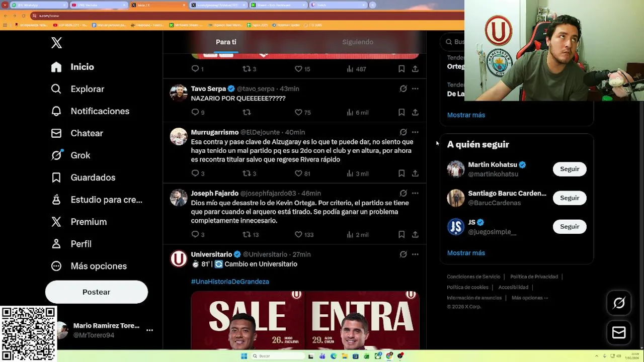The image size is (644, 362).
Task: Open more options on Tavo Serpa's post
Action: tap(415, 88)
